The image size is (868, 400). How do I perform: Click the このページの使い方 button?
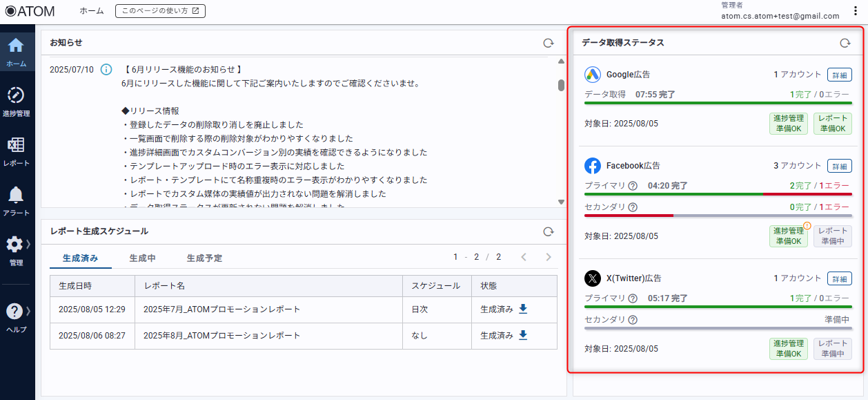tap(160, 11)
